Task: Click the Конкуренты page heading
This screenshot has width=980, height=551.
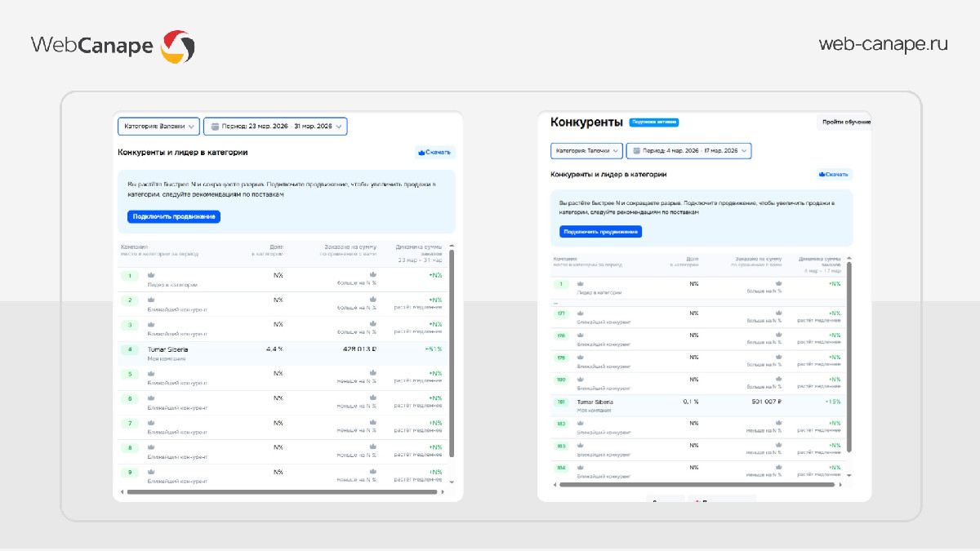Action: [x=586, y=122]
